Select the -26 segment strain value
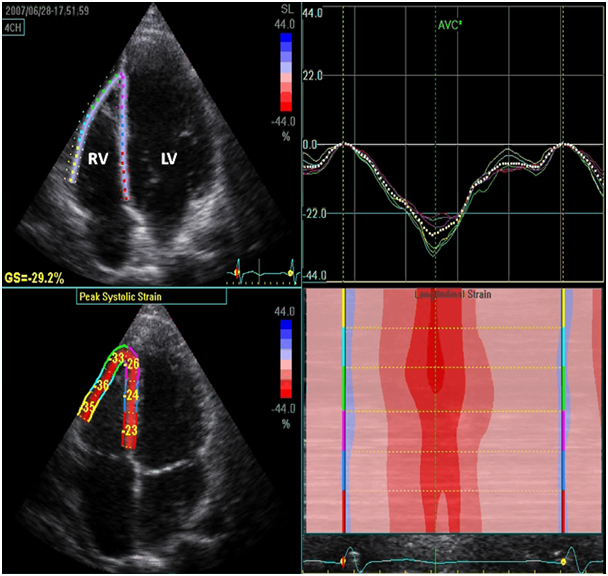 pyautogui.click(x=132, y=363)
